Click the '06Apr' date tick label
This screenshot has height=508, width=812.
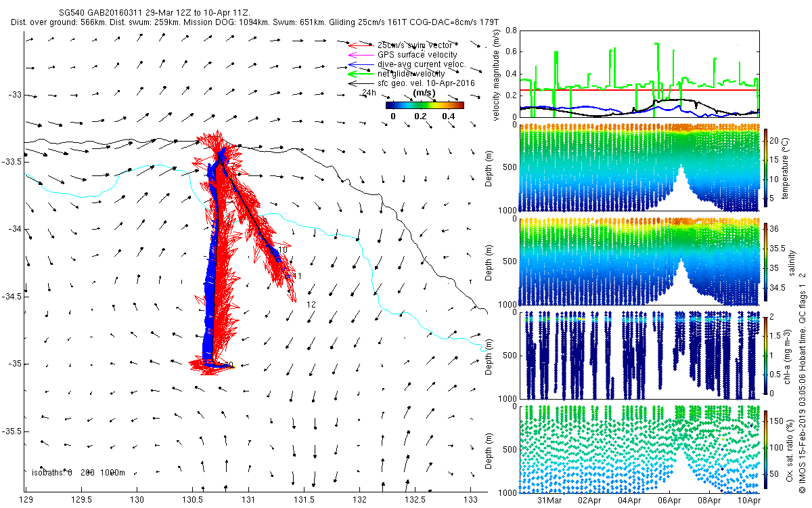(x=669, y=501)
